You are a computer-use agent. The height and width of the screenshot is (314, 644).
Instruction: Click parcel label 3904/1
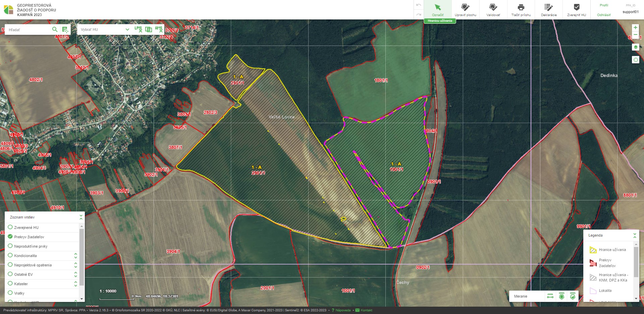pos(173,251)
